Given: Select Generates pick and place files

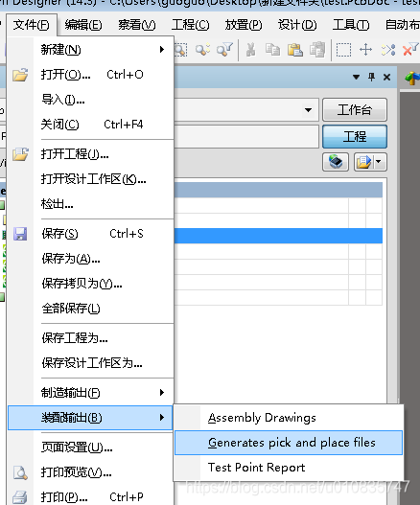Looking at the screenshot, I should click(x=289, y=443).
